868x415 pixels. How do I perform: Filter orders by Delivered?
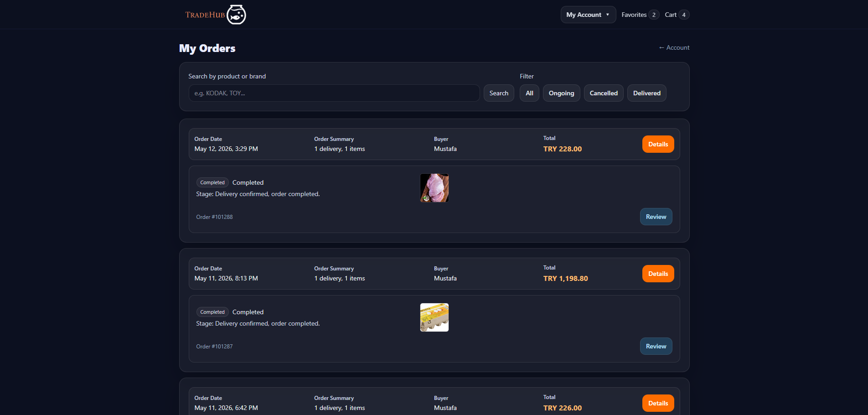coord(646,93)
